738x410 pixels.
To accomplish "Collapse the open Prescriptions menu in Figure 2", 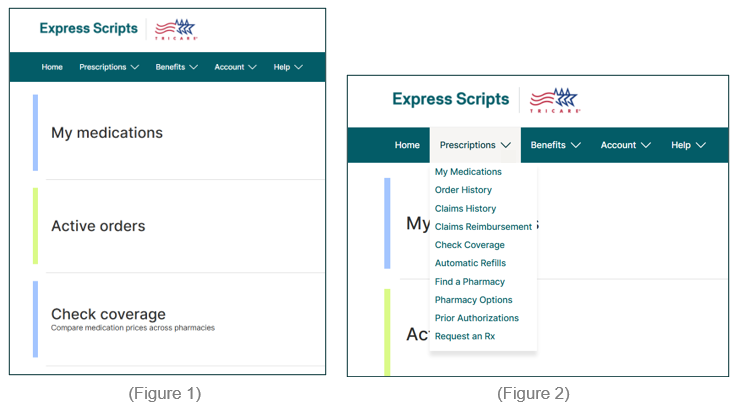I will 475,145.
